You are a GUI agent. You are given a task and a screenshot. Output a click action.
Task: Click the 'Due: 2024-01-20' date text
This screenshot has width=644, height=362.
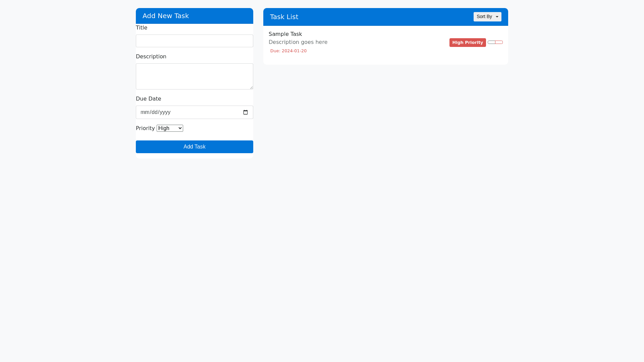(288, 51)
